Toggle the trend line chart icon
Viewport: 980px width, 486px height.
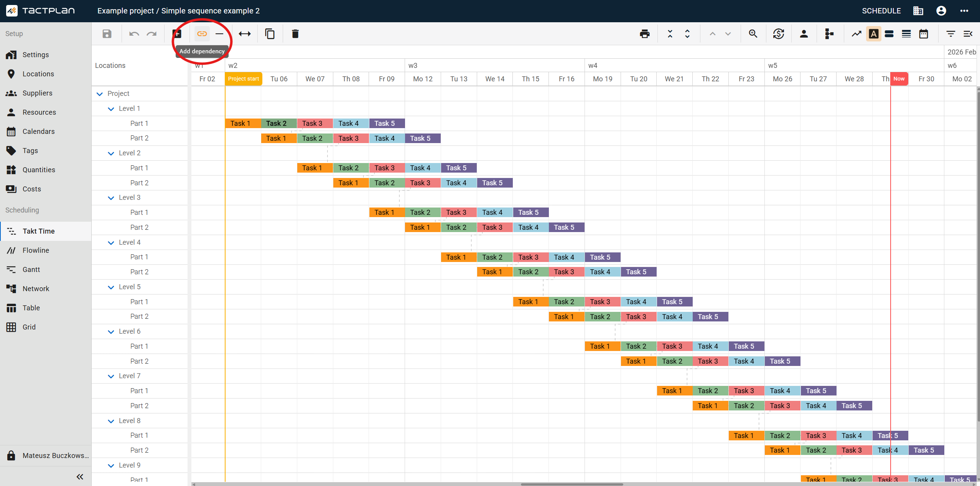pyautogui.click(x=856, y=34)
